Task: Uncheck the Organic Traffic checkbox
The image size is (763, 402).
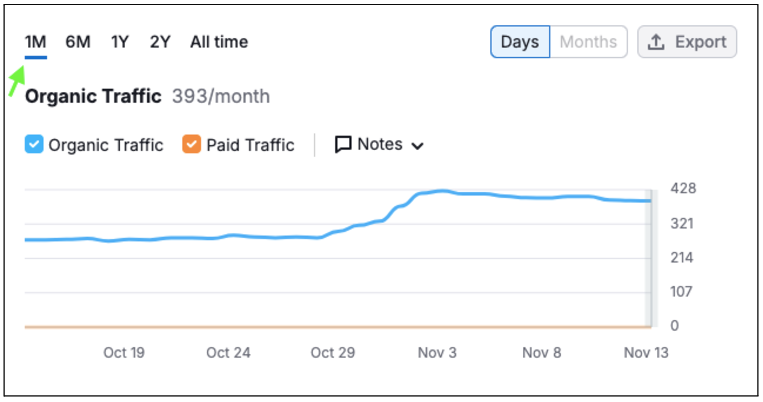Action: coord(34,144)
